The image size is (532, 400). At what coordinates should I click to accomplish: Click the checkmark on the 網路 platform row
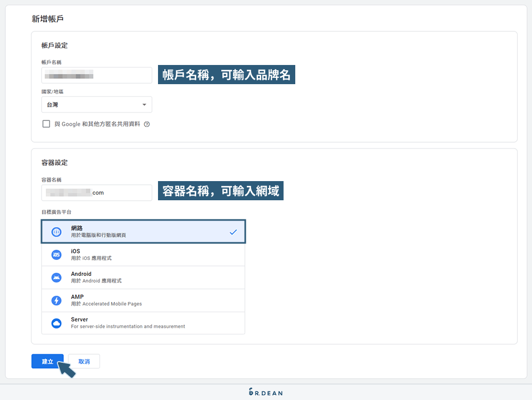click(233, 231)
